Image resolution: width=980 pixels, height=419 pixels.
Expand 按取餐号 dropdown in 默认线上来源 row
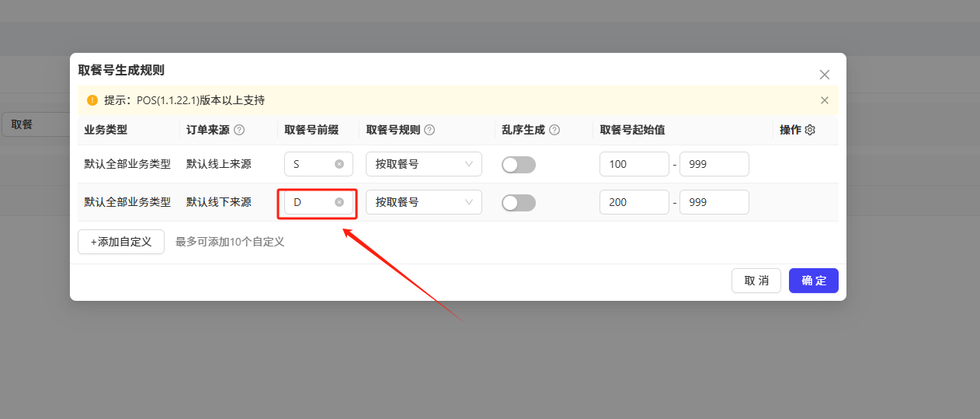[424, 164]
